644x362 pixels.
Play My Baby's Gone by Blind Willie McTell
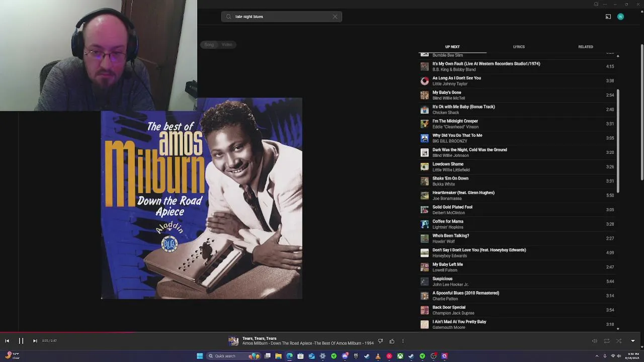click(518, 95)
